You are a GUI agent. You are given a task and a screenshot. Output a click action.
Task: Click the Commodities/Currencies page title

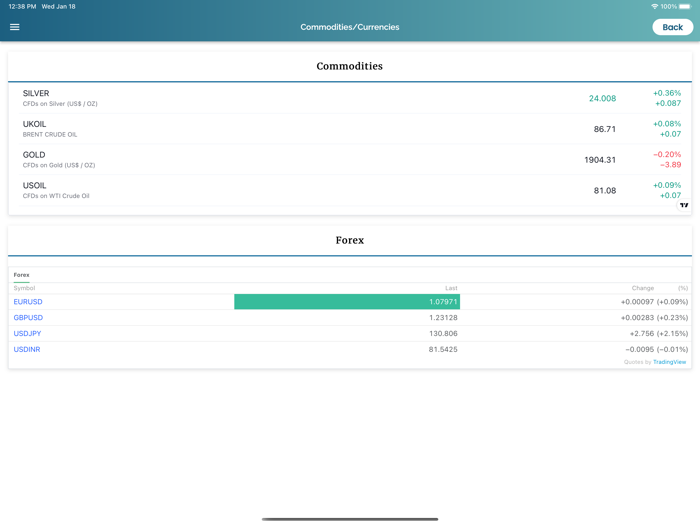point(350,27)
